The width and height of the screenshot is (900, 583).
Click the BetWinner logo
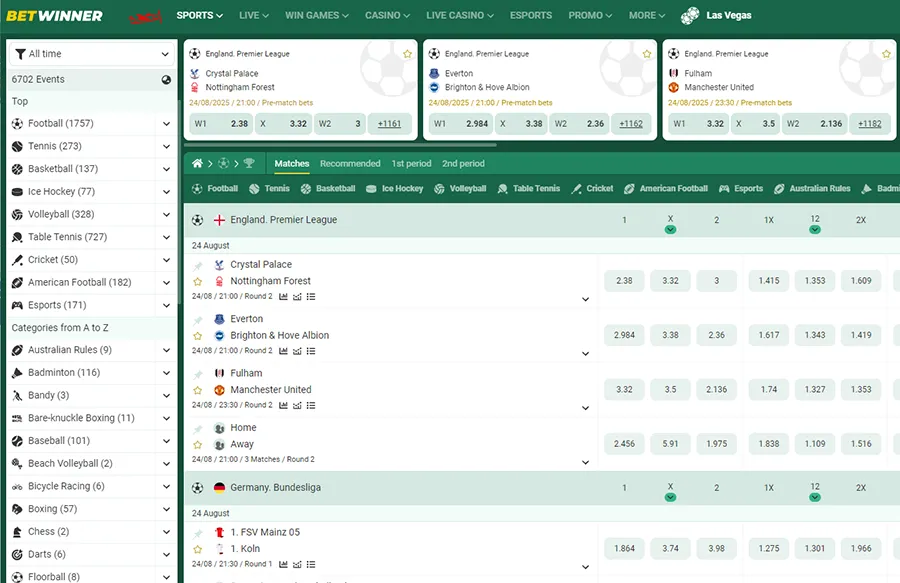click(54, 15)
